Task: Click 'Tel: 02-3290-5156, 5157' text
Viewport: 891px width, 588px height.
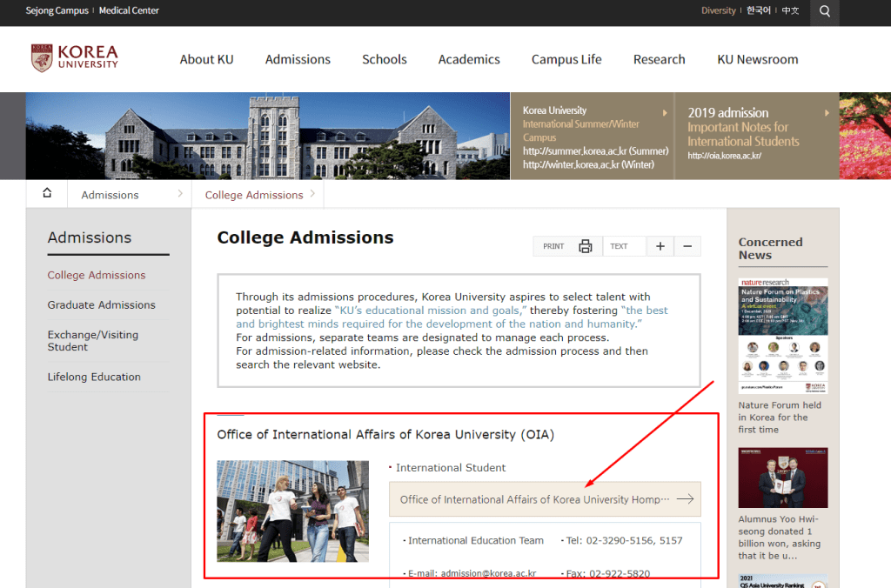Action: click(625, 540)
